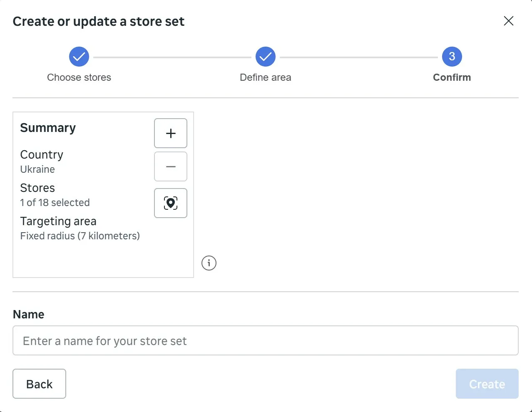
Task: Click the Ukraine country value
Action: pyautogui.click(x=37, y=169)
